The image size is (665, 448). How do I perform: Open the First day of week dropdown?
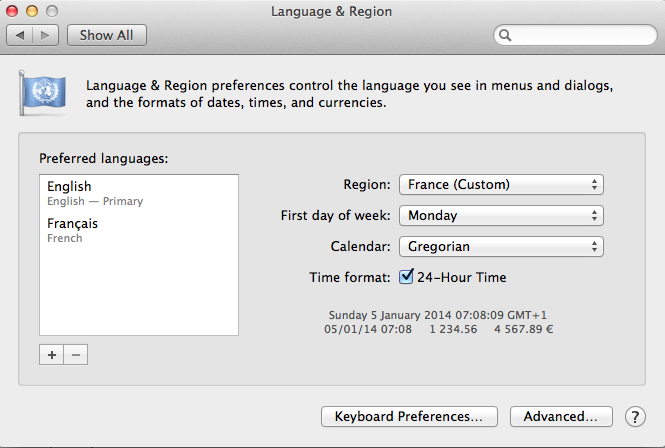[x=501, y=216]
